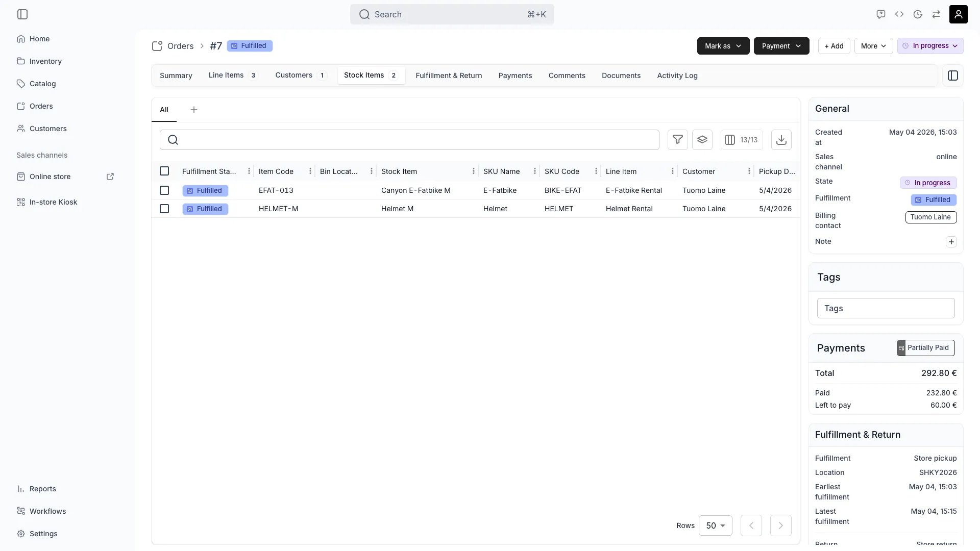Viewport: 980px width, 551px height.
Task: Open column menu for SKU Name
Action: tap(535, 171)
